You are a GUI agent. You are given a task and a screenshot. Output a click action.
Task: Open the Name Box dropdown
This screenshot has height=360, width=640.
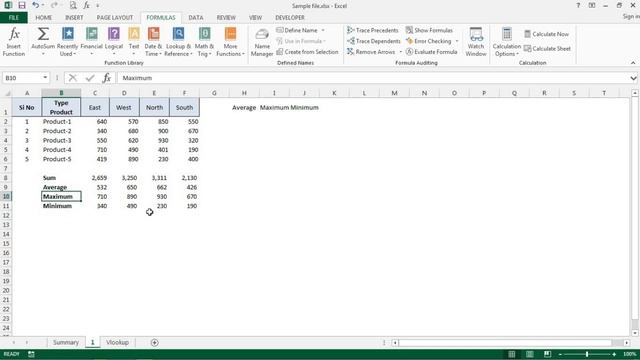point(45,78)
